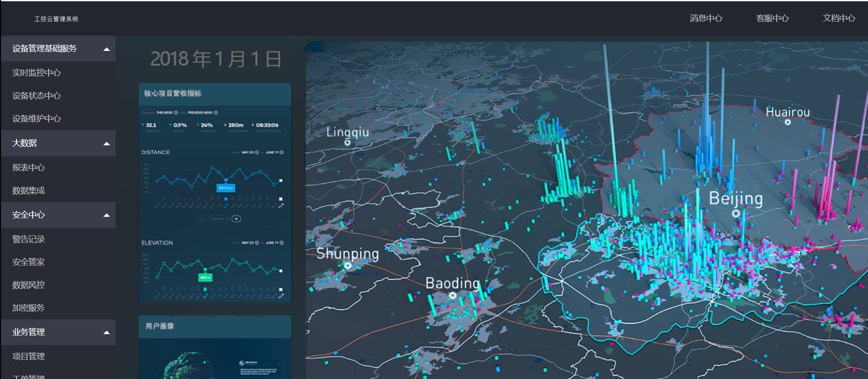Open 客服中心 in the top bar
This screenshot has height=379, width=868.
pyautogui.click(x=772, y=18)
